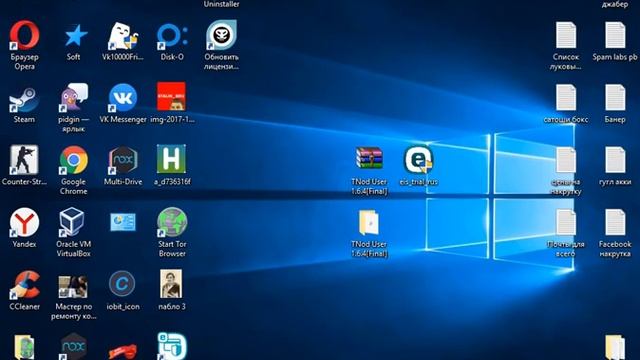
Task: Open the Disk-O shortcut
Action: pos(172,36)
